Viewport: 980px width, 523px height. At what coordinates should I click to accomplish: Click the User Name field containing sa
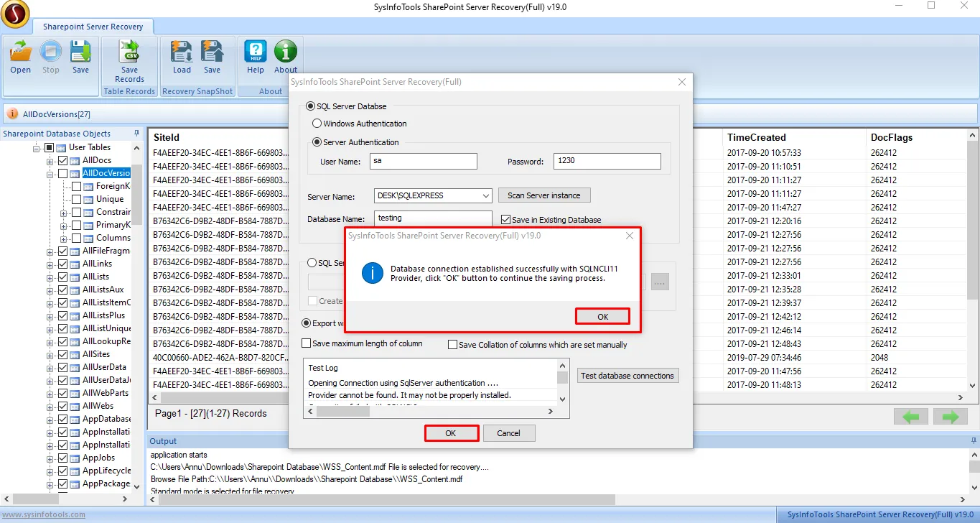pyautogui.click(x=424, y=161)
